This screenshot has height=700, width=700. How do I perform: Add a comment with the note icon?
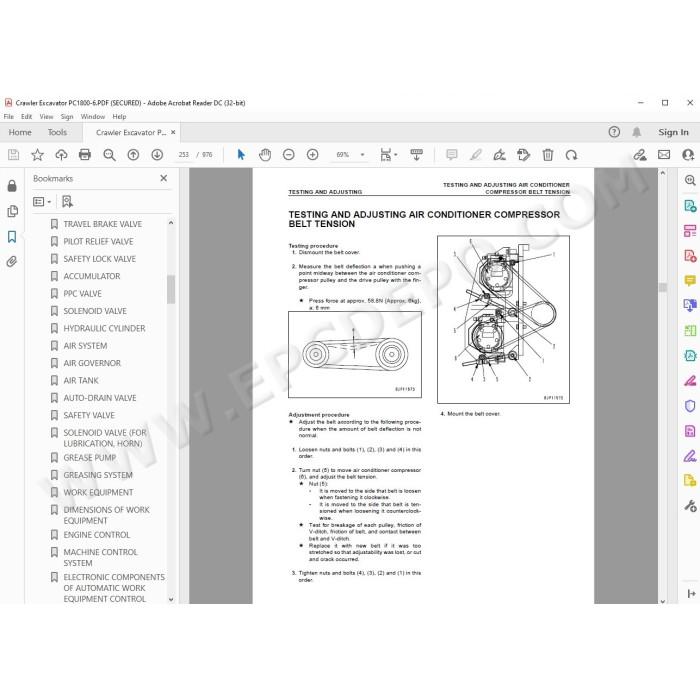(452, 155)
